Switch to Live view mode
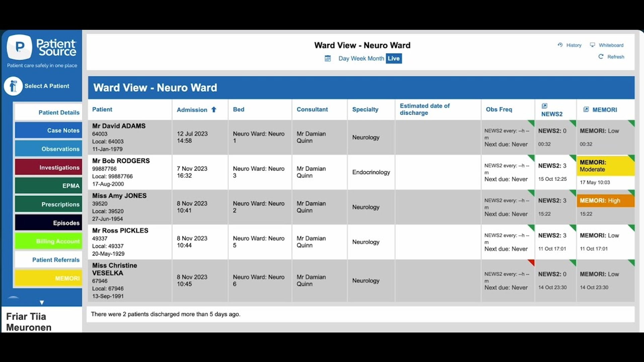The image size is (644, 362). [x=393, y=59]
